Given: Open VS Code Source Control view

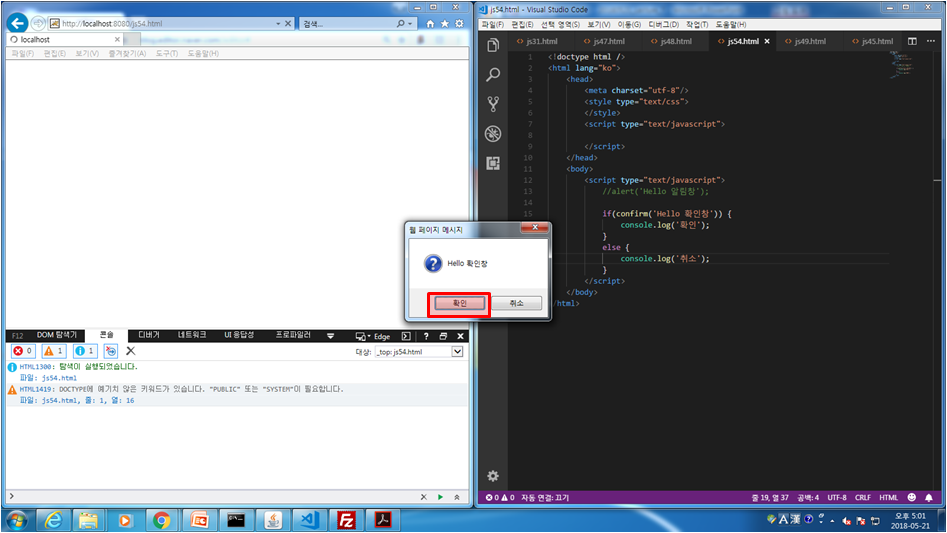Looking at the screenshot, I should click(493, 104).
